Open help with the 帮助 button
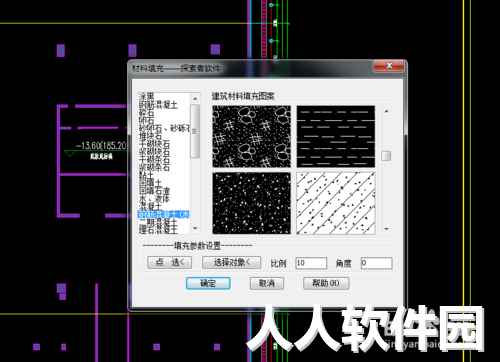The width and height of the screenshot is (500, 362). [326, 283]
